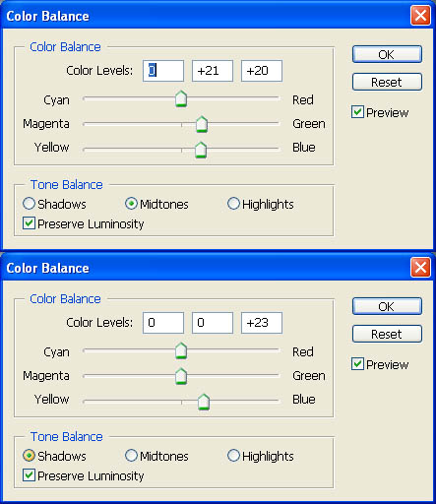Select Midtones radio in the lower dialog
436x504 pixels.
131,456
